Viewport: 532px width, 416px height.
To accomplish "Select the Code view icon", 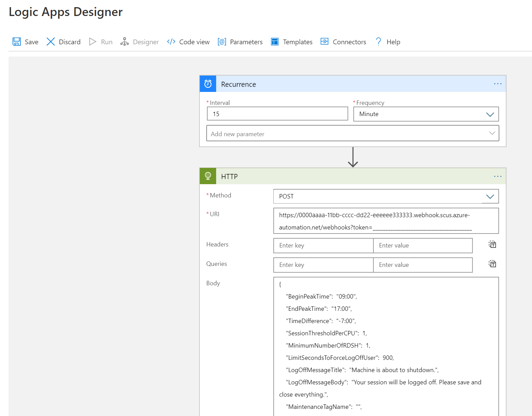I will pos(171,42).
